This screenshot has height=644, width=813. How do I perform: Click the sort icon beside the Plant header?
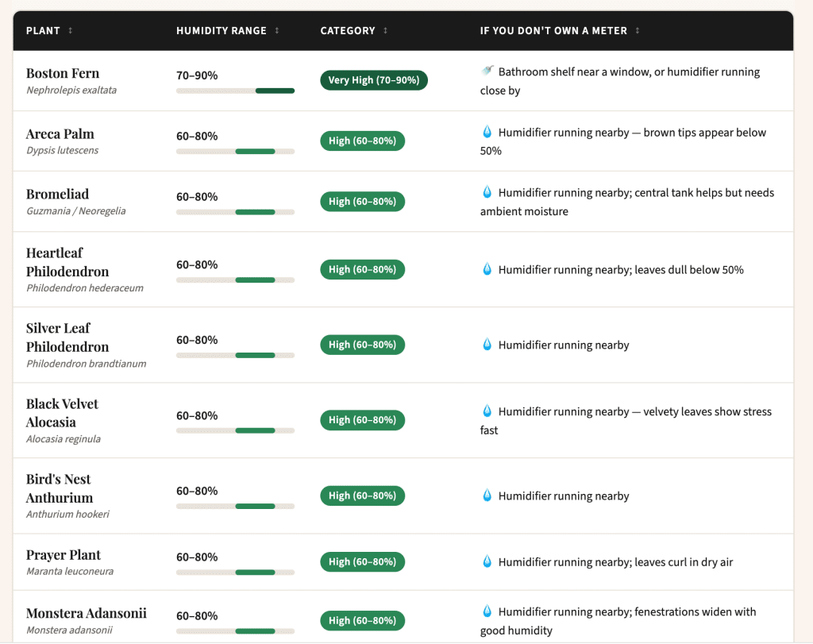70,31
